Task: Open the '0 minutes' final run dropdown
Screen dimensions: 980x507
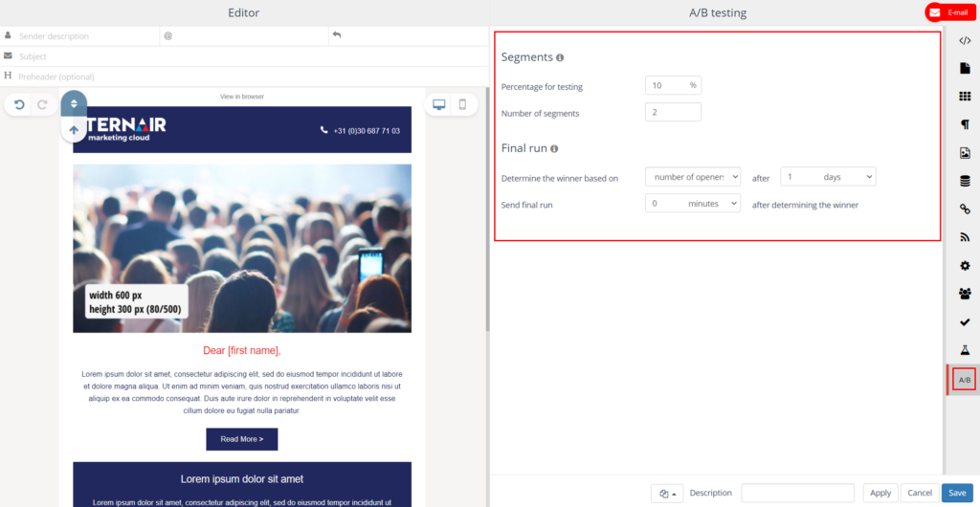Action: pos(693,203)
